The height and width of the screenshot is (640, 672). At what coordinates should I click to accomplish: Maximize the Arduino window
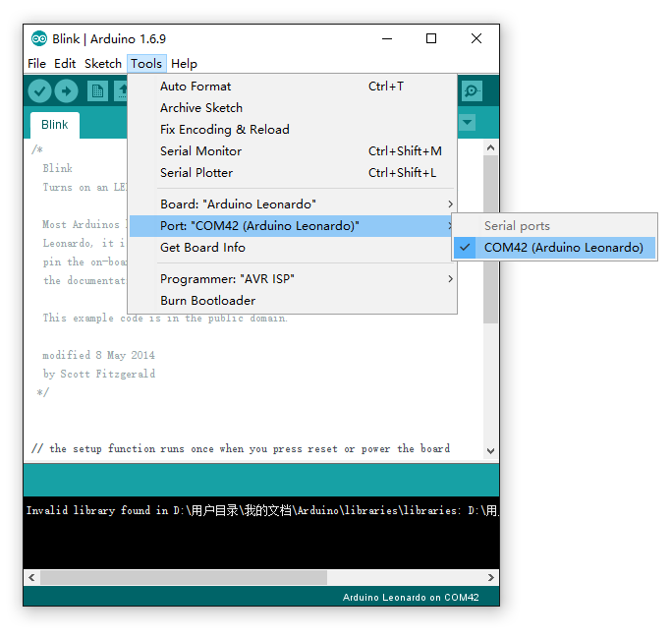[431, 39]
